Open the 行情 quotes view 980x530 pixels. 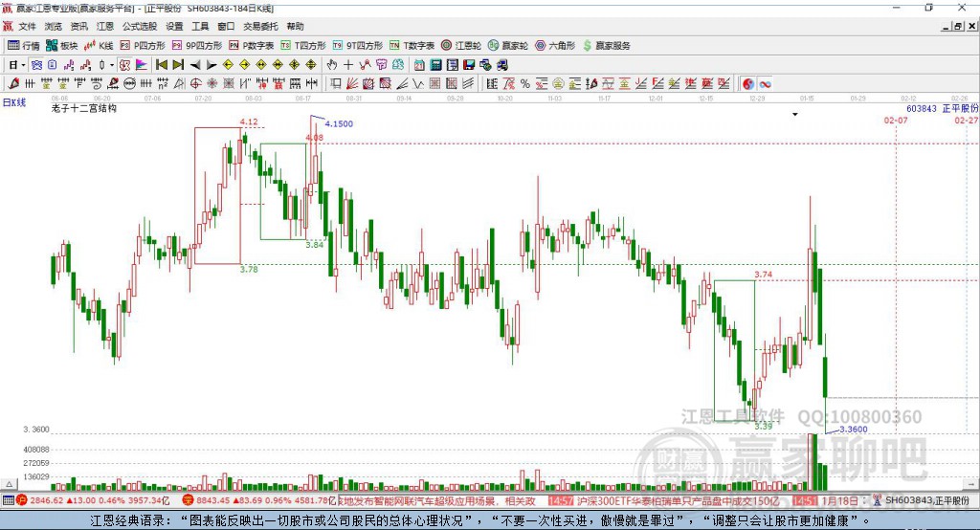pyautogui.click(x=24, y=46)
